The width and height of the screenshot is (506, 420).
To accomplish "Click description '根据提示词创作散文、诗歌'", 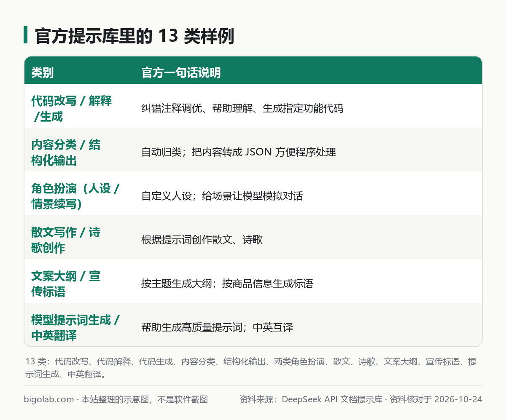I will pyautogui.click(x=202, y=240).
